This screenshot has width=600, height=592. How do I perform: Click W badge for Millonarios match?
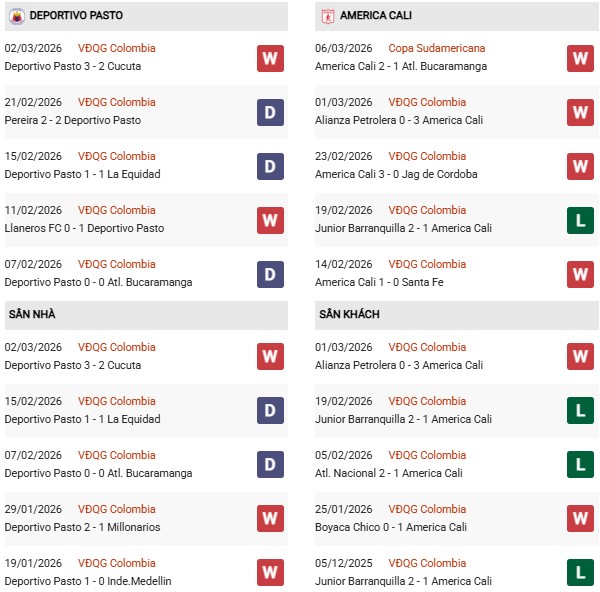(x=270, y=519)
